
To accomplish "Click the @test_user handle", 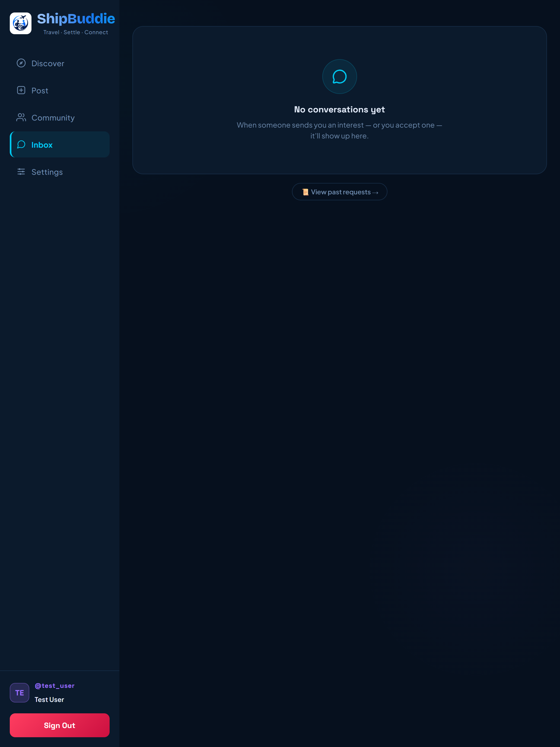I will click(55, 686).
